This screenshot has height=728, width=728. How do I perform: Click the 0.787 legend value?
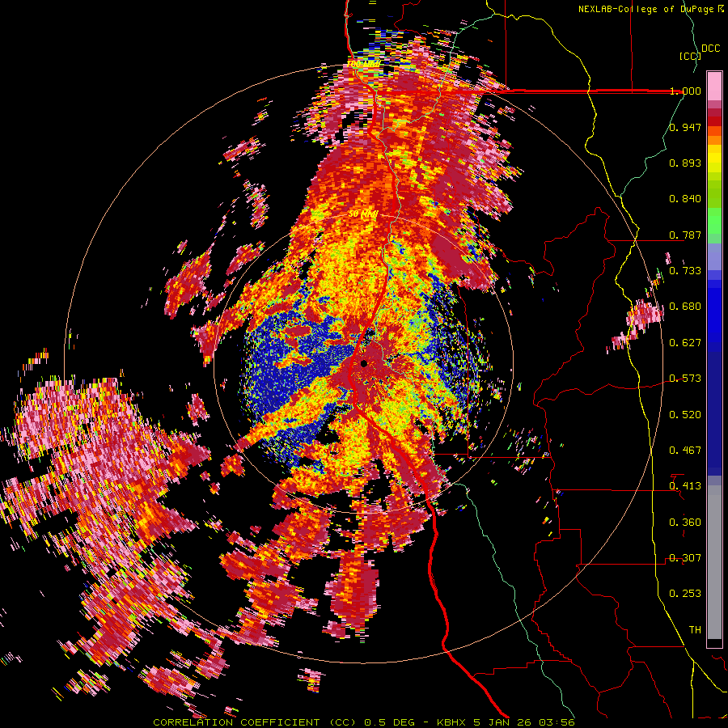click(x=685, y=235)
